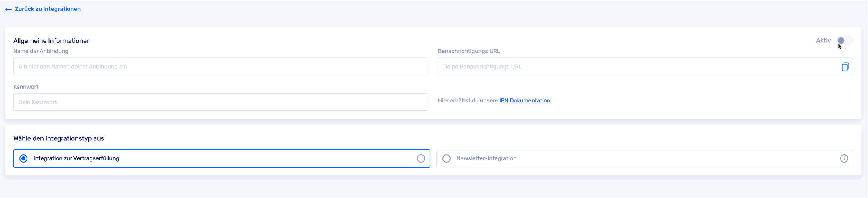
Task: Show info icon for Newsletter-Integration
Action: point(844,158)
